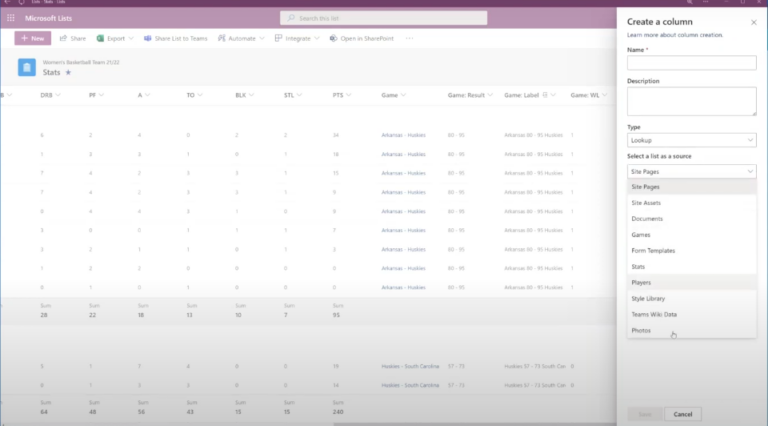768x426 pixels.
Task: Collapse the list source Site Pages combo box
Action: pos(692,171)
